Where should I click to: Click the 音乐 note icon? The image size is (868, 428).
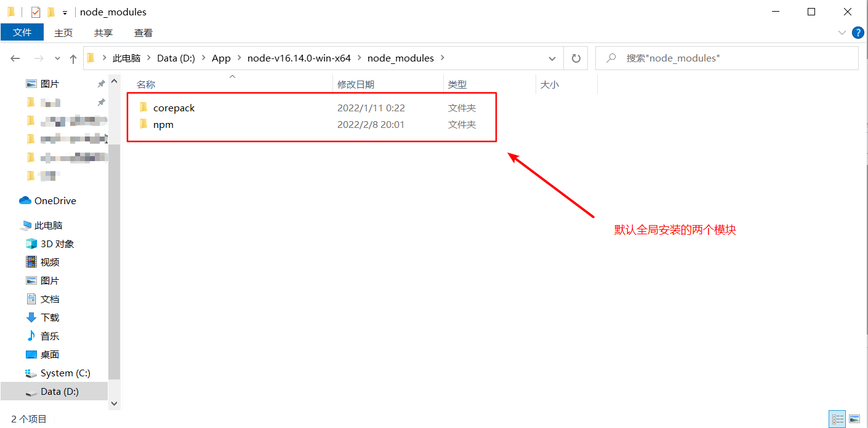point(31,336)
